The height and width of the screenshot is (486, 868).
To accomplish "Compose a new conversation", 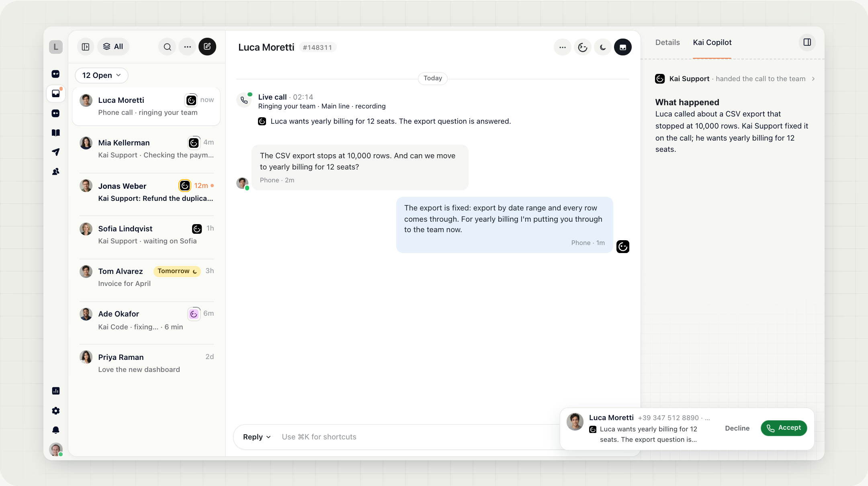I will coord(207,47).
